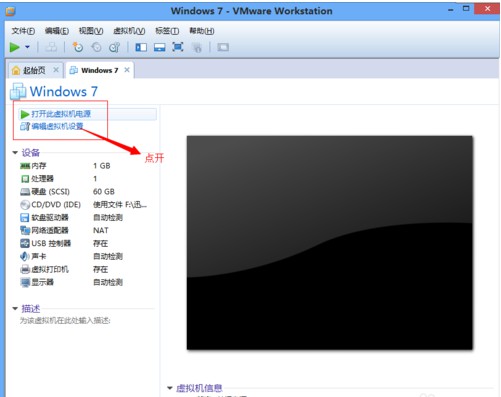Click 编辑虚拟机设置 link
Viewport: 501px width, 397px height.
click(57, 126)
